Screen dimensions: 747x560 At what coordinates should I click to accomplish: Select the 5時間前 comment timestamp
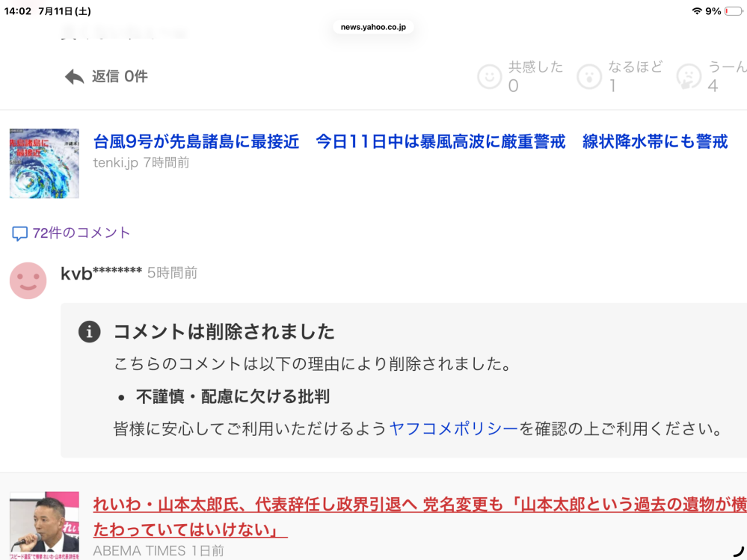[x=172, y=273]
